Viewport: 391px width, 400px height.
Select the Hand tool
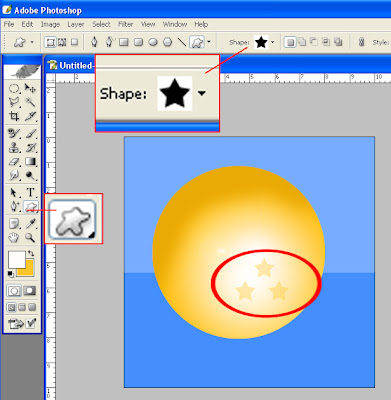tap(14, 238)
